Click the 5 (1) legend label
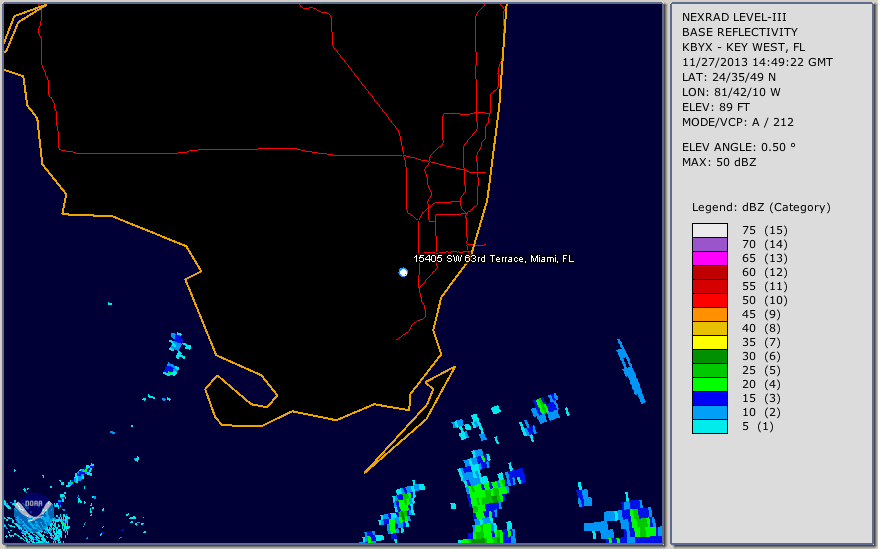The height and width of the screenshot is (549, 878). tap(758, 426)
